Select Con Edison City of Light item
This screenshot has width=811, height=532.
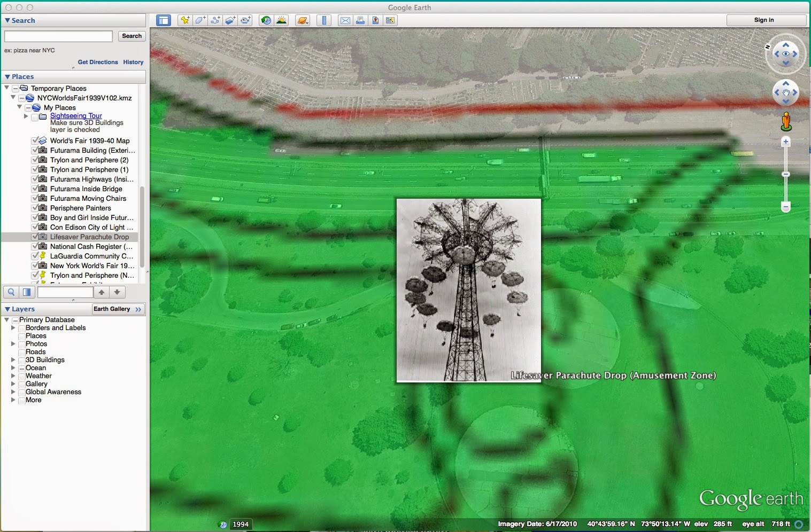pos(91,228)
